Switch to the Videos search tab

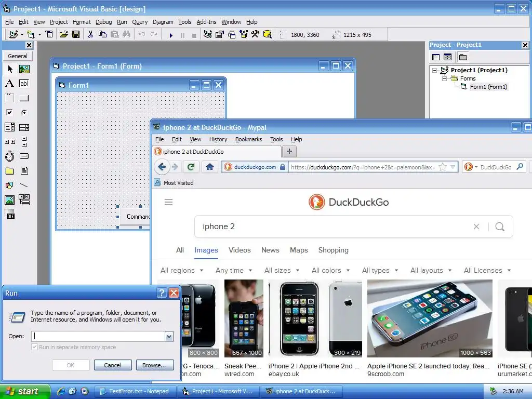(x=240, y=250)
